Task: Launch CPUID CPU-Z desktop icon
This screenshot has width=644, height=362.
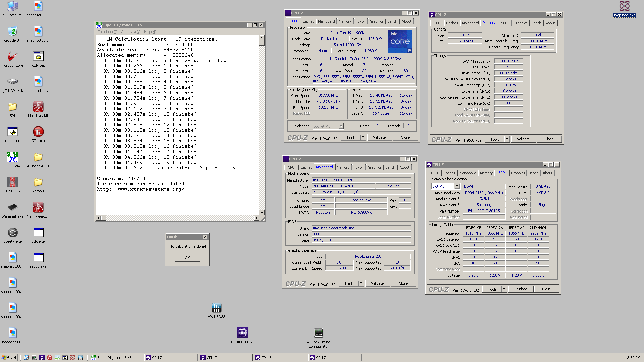Action: pos(242,336)
